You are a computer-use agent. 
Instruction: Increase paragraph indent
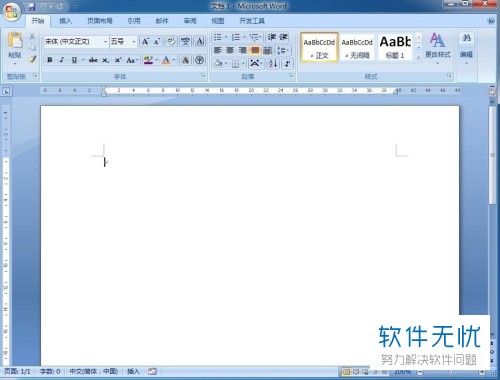[x=284, y=37]
